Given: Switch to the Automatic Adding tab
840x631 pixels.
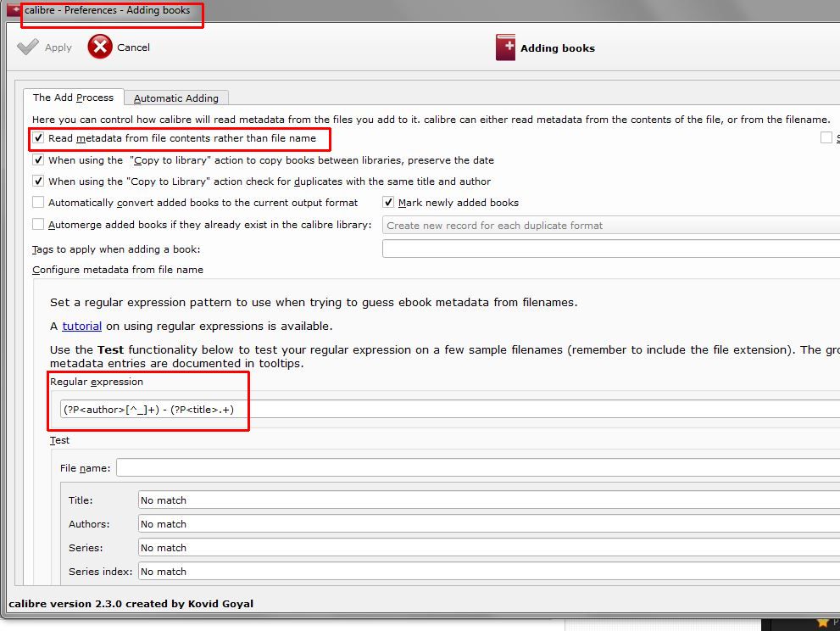Looking at the screenshot, I should [176, 98].
